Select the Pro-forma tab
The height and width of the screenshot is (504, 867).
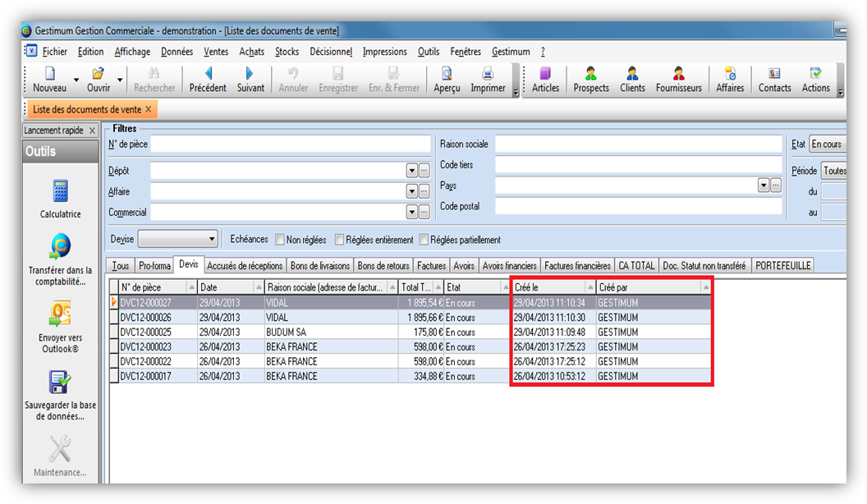pos(155,266)
